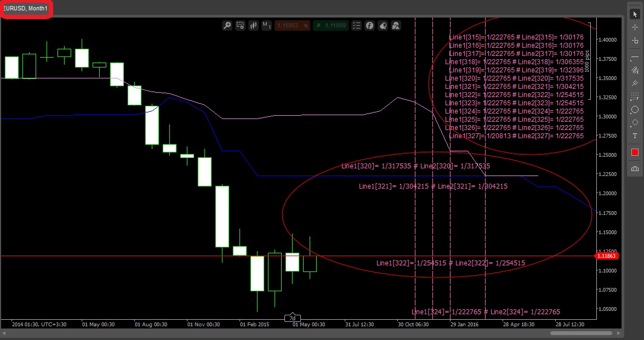Select the text annotation tool
The width and height of the screenshot is (644, 340).
pos(635,136)
